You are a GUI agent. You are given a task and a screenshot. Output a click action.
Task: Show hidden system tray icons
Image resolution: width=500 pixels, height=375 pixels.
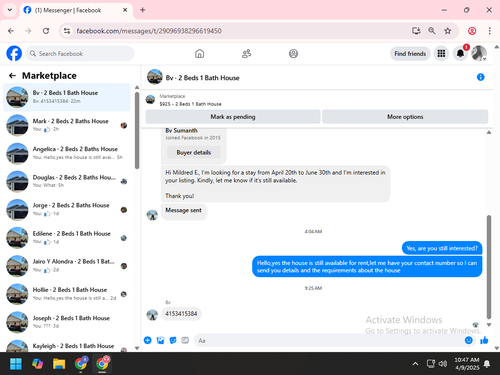pyautogui.click(x=415, y=364)
